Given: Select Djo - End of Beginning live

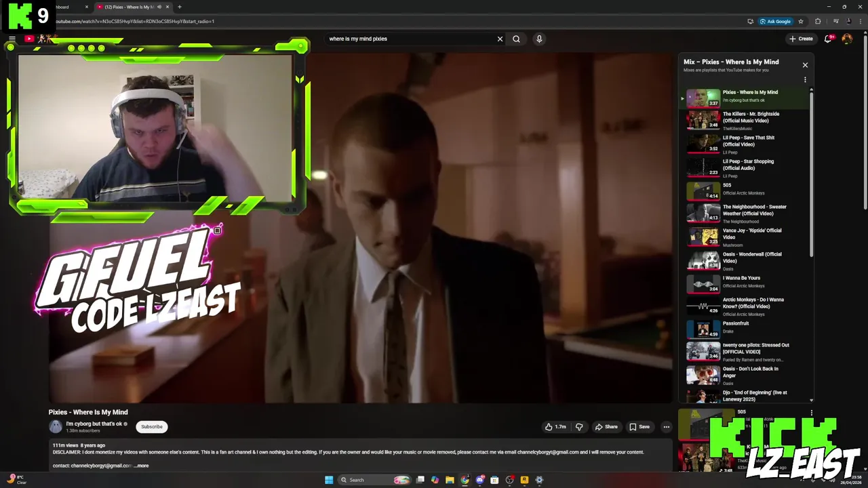Looking at the screenshot, I should pos(744,395).
